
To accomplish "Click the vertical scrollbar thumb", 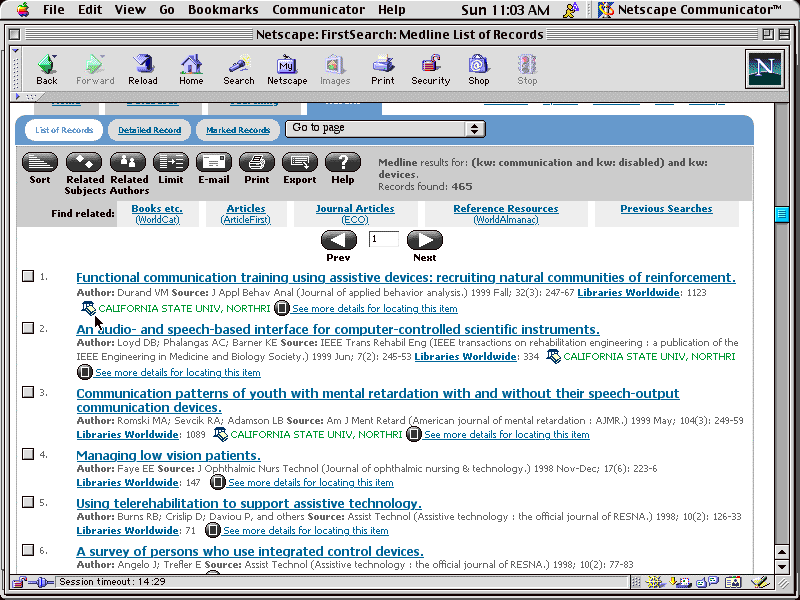I will [x=782, y=214].
